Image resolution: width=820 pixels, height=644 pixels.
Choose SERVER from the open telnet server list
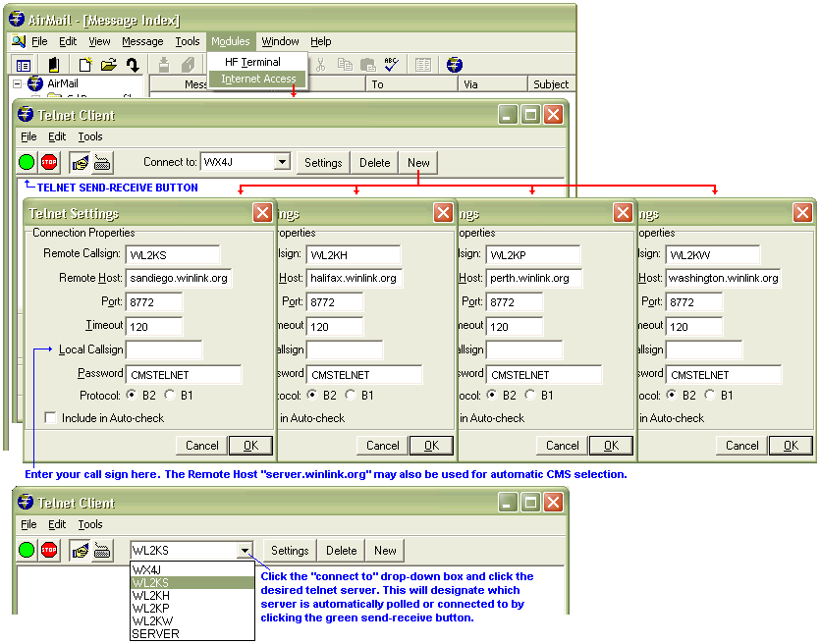point(155,634)
